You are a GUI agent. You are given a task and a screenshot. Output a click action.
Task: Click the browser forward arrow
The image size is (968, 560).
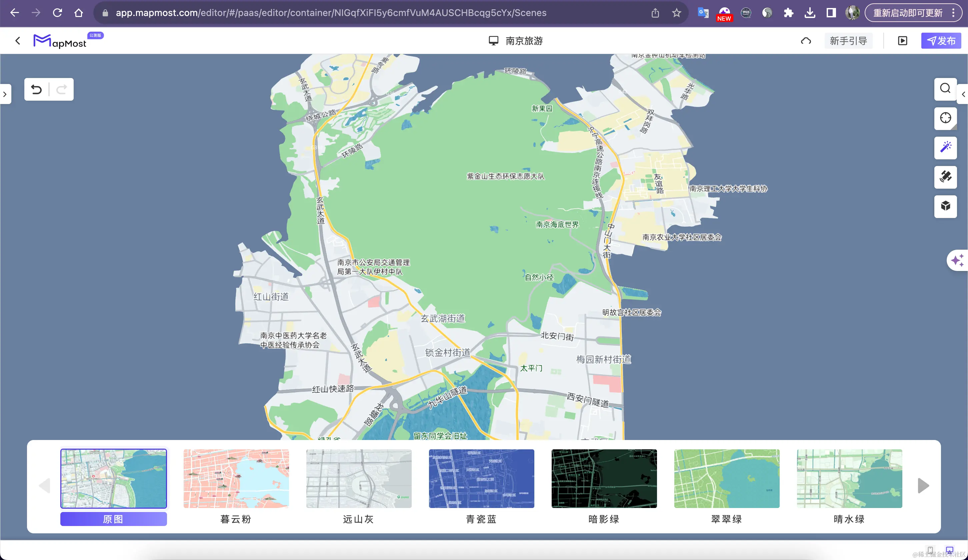coord(36,13)
